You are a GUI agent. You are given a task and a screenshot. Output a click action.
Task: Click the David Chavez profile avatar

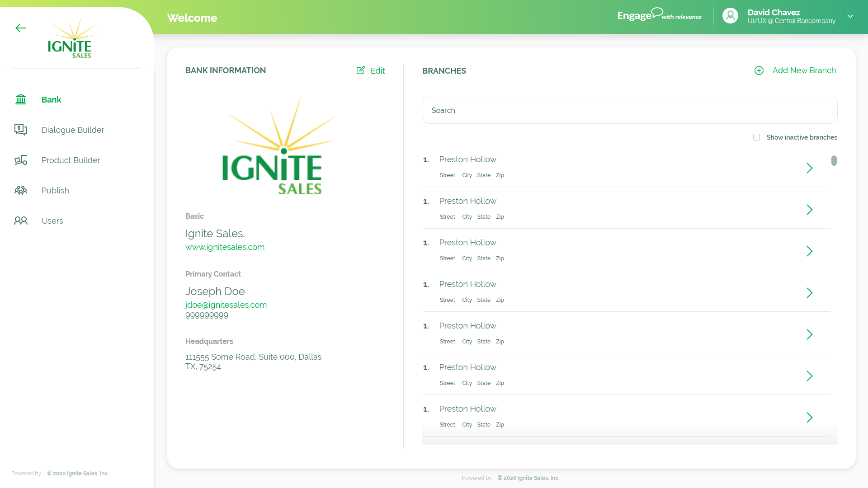[x=730, y=16]
